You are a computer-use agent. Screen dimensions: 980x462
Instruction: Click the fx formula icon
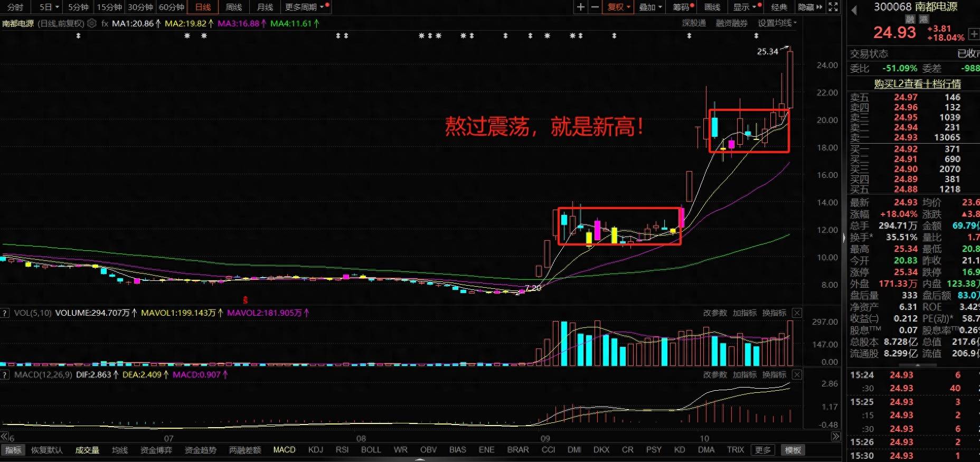105,23
